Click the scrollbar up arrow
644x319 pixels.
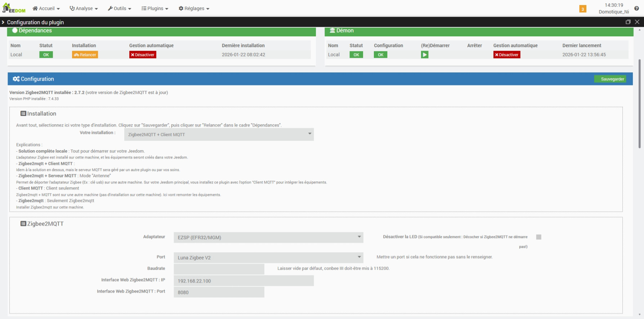[640, 30]
